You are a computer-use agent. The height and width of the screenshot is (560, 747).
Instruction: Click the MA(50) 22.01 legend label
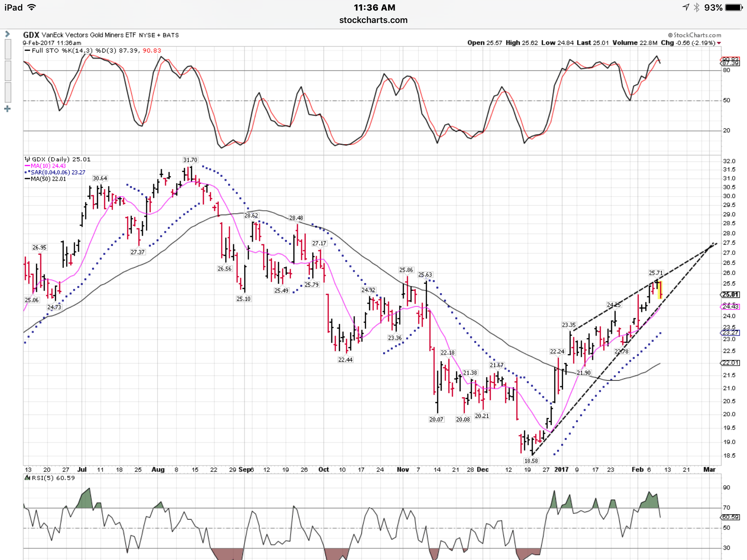(x=48, y=179)
